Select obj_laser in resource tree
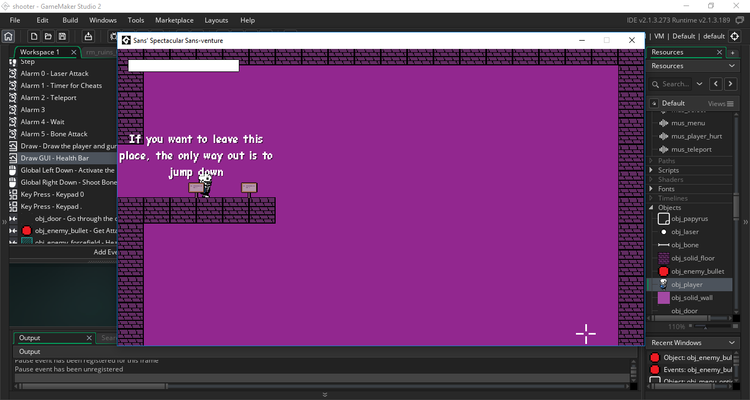This screenshot has width=750, height=400. pyautogui.click(x=684, y=232)
